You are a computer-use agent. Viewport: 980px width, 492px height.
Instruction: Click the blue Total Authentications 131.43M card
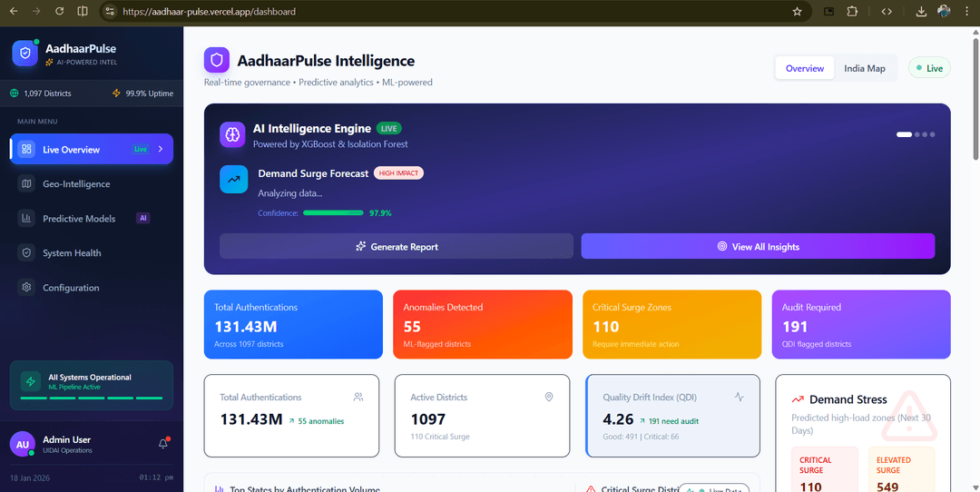point(293,324)
